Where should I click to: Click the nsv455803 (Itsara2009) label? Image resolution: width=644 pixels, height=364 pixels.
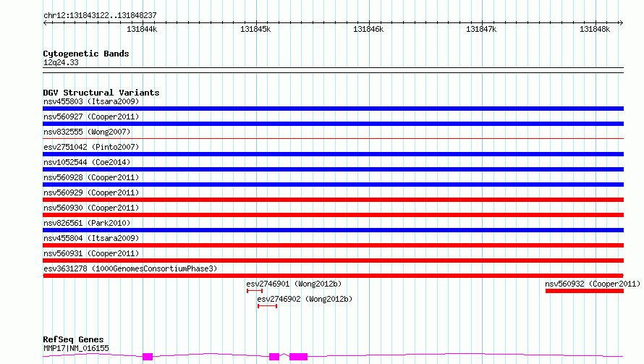point(91,101)
